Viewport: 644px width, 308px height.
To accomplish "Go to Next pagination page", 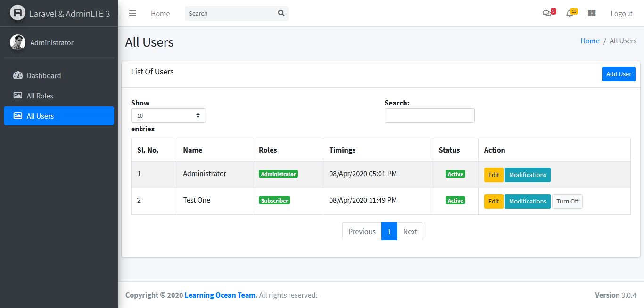I will [x=410, y=231].
